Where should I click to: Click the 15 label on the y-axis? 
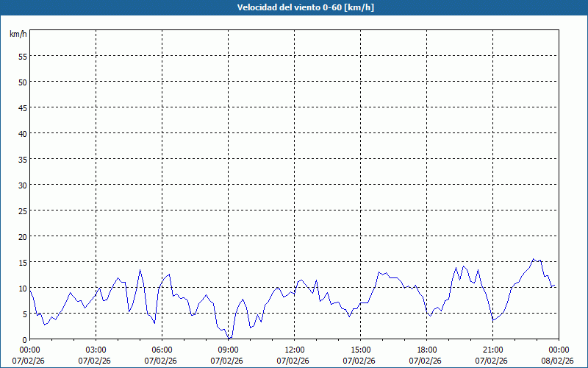pos(22,262)
